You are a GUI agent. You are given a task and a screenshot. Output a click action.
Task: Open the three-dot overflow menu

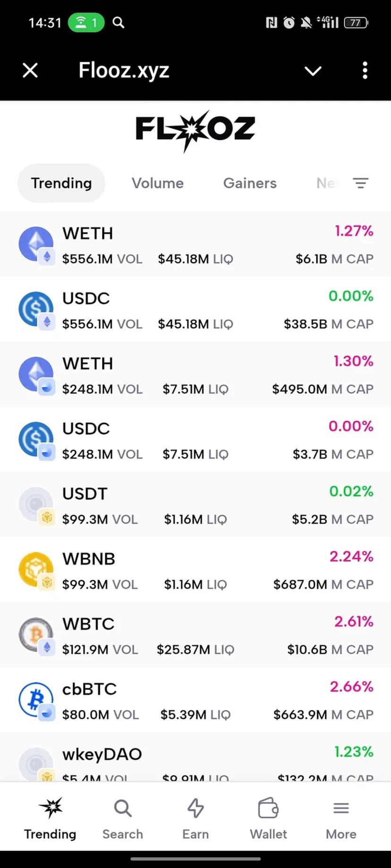click(x=365, y=71)
